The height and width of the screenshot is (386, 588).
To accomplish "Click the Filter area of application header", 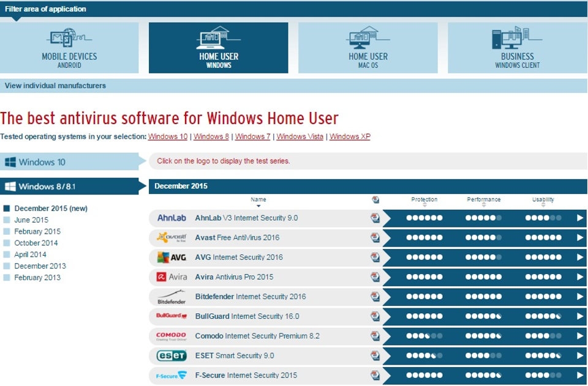I will (293, 9).
